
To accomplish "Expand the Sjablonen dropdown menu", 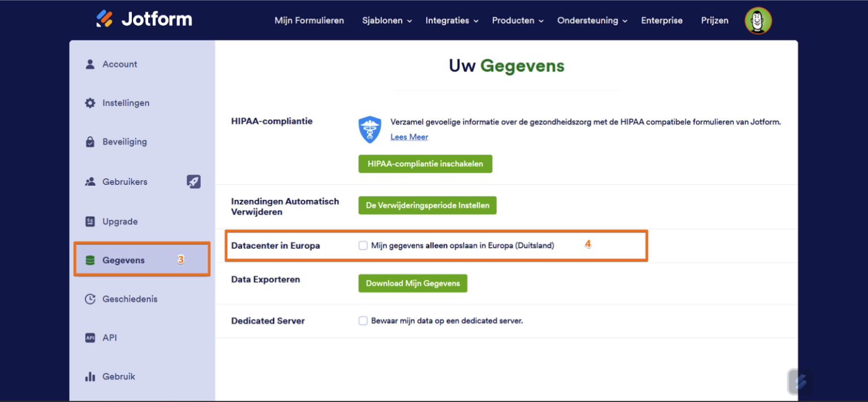I will pos(387,20).
